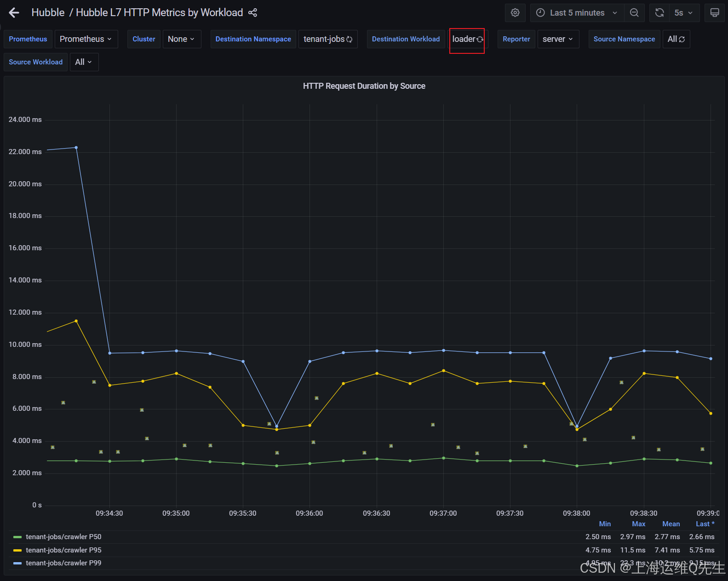Open Source Namespace All selector

[676, 39]
